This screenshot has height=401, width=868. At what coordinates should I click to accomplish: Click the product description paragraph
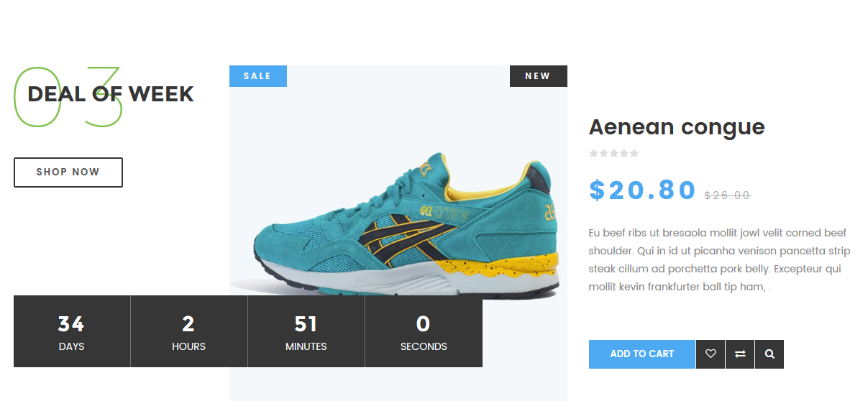pos(719,260)
